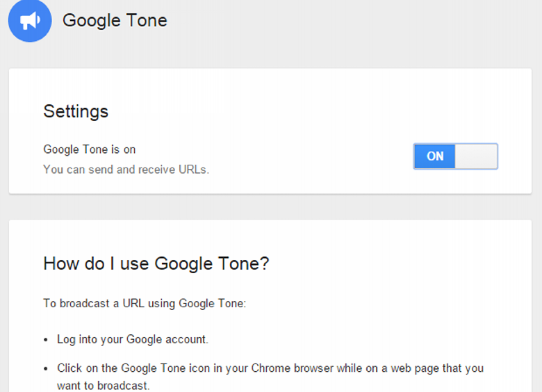Click the "How do I use Google Tone?" heading
The image size is (542, 392).
tap(156, 263)
